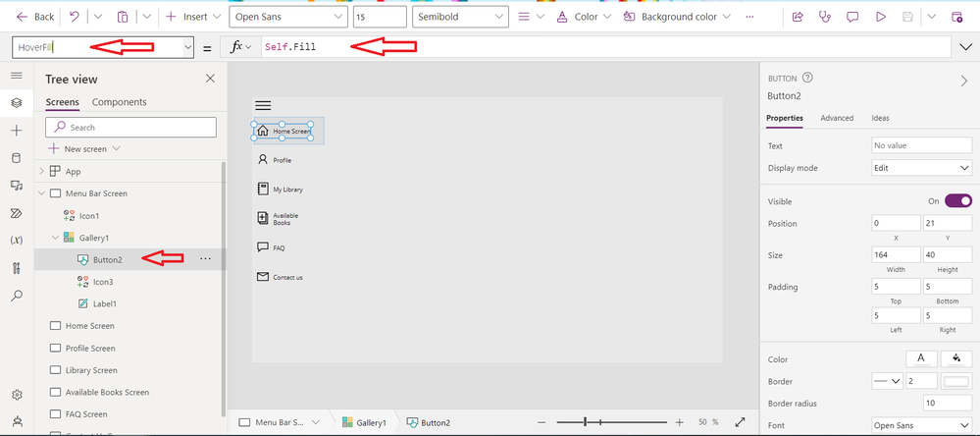Select Library Screen in the tree
The width and height of the screenshot is (980, 436).
click(x=91, y=370)
